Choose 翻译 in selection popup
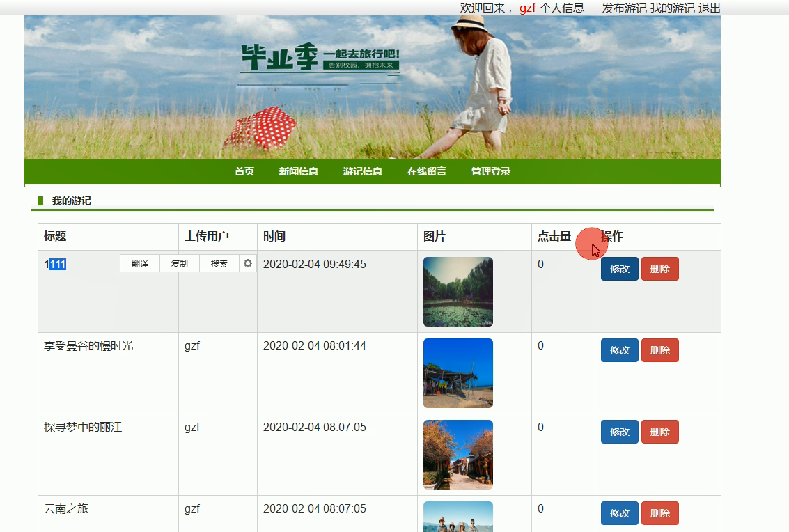This screenshot has width=789, height=532. [140, 263]
